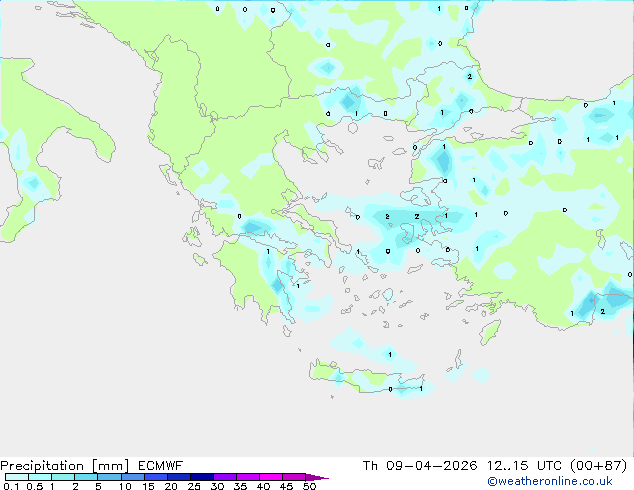Click the '50' legend scale label
The height and width of the screenshot is (490, 634).
(309, 486)
